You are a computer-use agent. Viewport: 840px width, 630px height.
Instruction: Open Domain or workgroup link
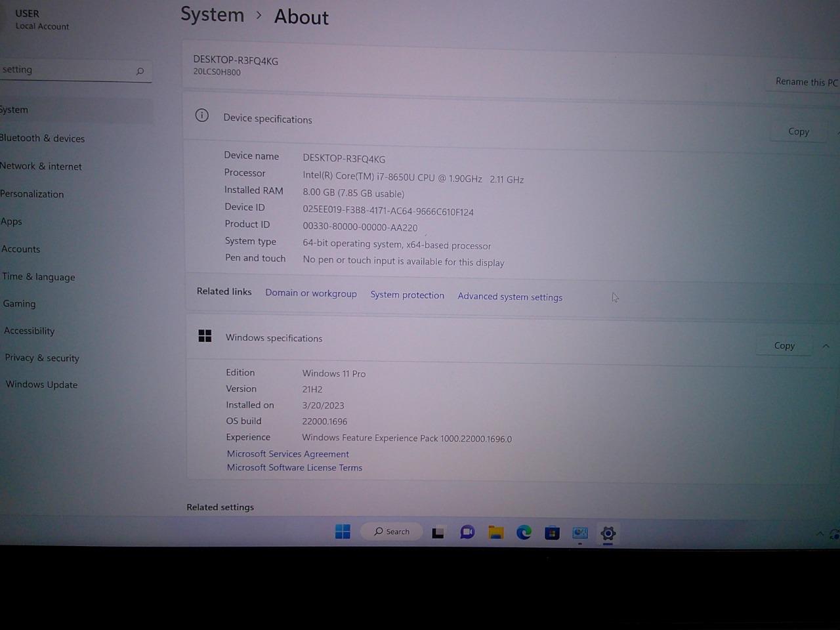point(311,293)
